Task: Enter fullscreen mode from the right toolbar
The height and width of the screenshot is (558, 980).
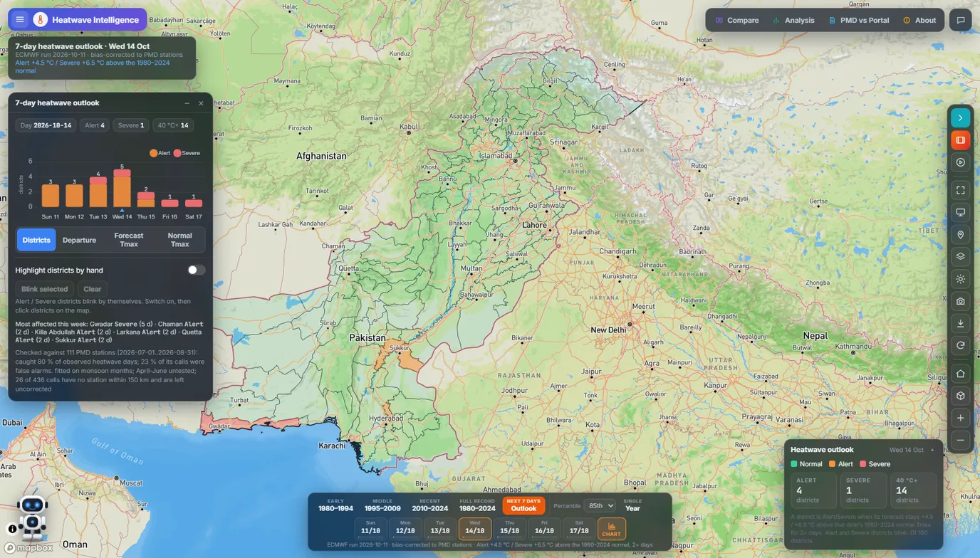Action: coord(960,190)
